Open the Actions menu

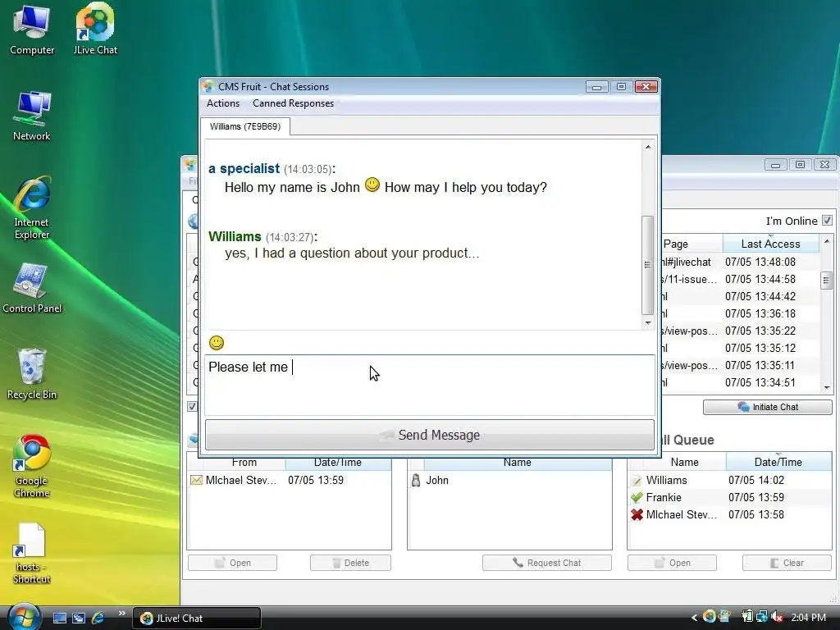[x=223, y=103]
